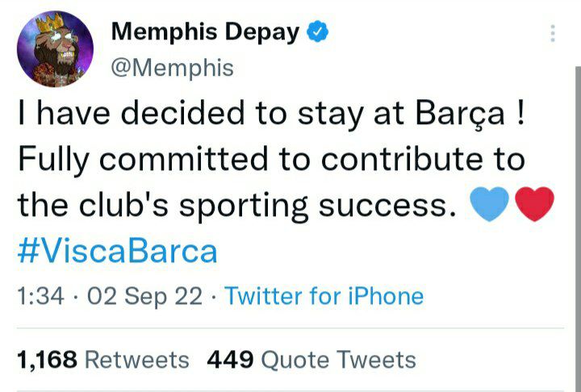
Task: Open Memphis Depay's profile picture
Action: 55,49
